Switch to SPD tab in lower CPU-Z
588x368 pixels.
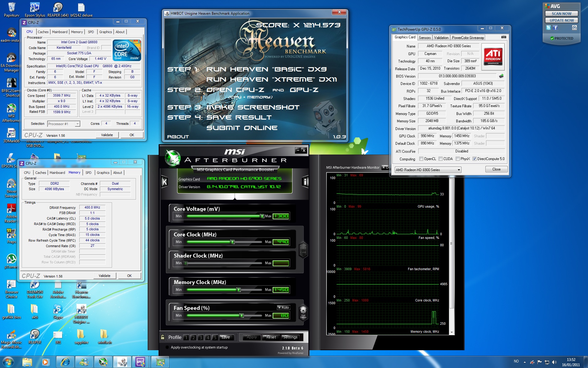89,173
